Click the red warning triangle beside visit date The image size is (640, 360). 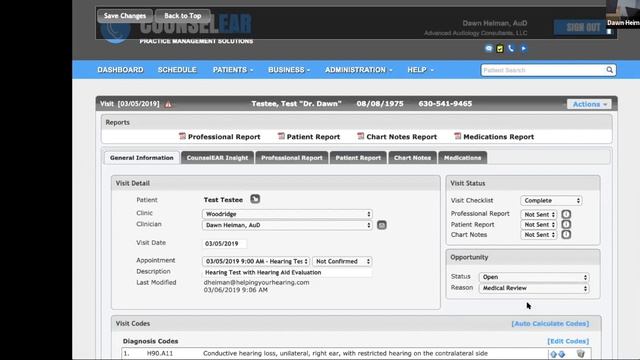point(168,104)
